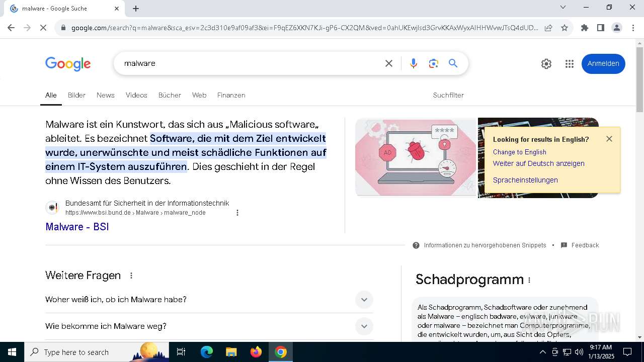Open the Chrome profile avatar
644x362 pixels.
click(617, 28)
